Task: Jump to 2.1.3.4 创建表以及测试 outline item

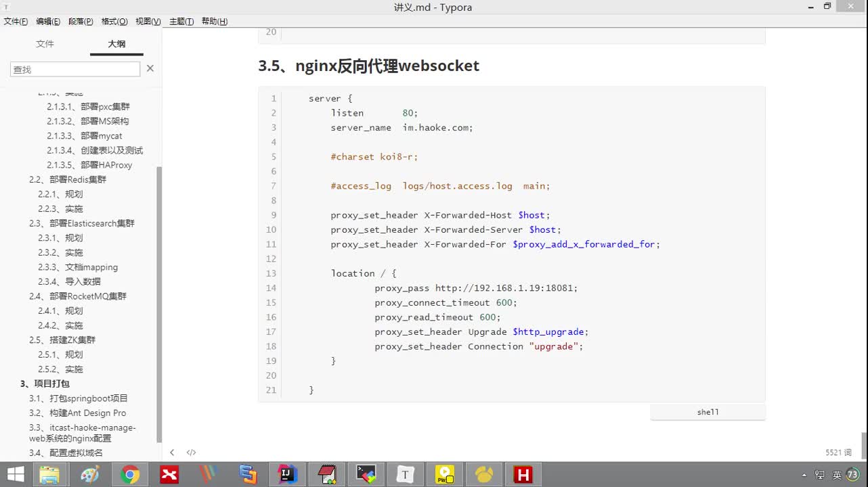Action: click(x=95, y=150)
